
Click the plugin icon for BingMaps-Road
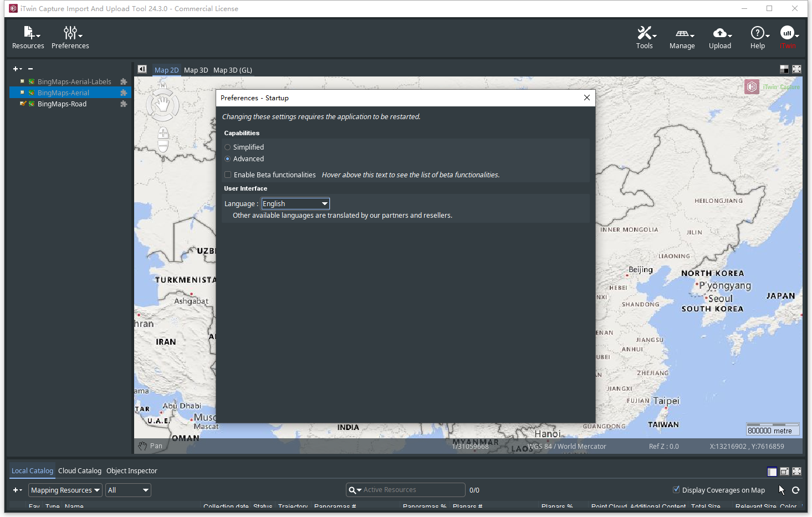pos(124,104)
